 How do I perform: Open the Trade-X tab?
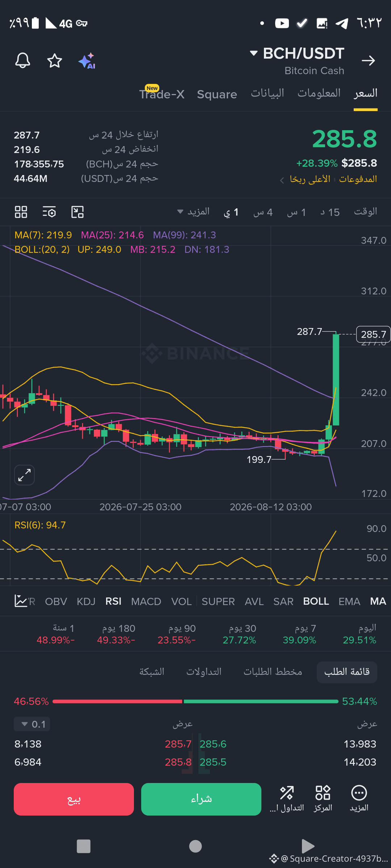tap(162, 94)
